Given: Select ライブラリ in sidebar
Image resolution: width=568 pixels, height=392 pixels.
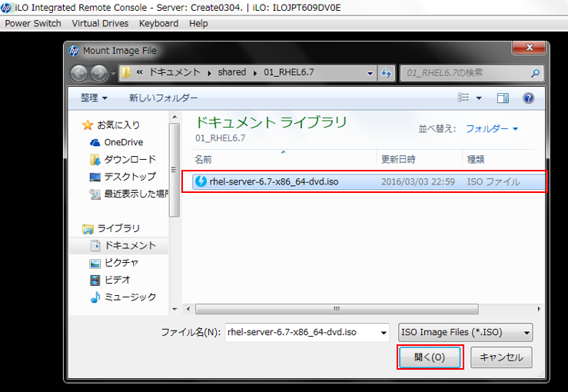Looking at the screenshot, I should pos(118,228).
